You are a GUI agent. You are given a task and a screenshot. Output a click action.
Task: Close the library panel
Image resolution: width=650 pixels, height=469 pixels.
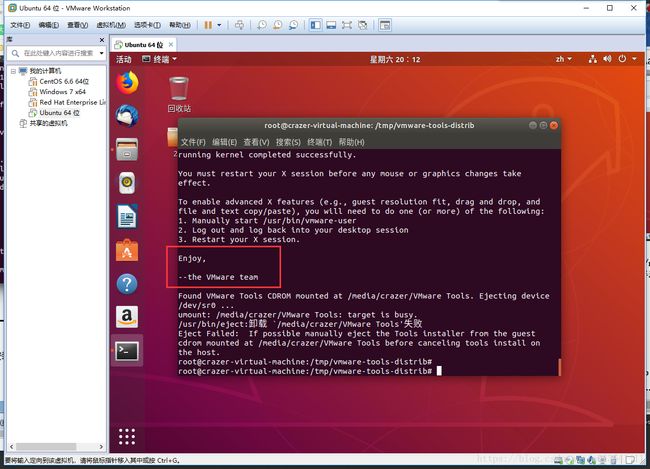[x=102, y=40]
